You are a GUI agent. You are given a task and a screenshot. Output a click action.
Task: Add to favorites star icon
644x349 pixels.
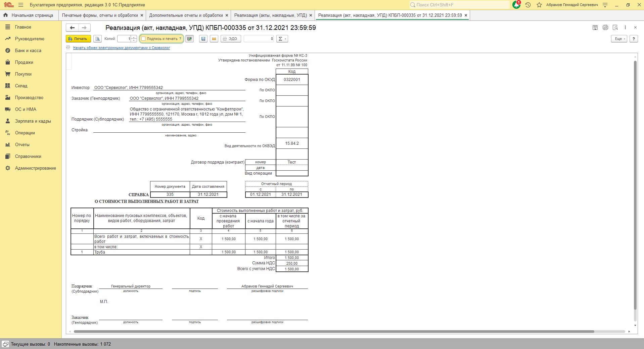pyautogui.click(x=539, y=5)
